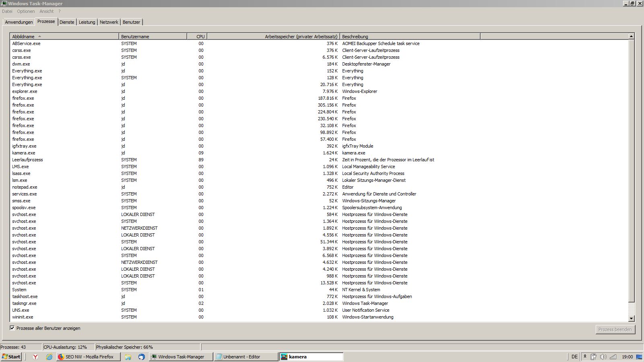Open the DE input language selector

574,357
